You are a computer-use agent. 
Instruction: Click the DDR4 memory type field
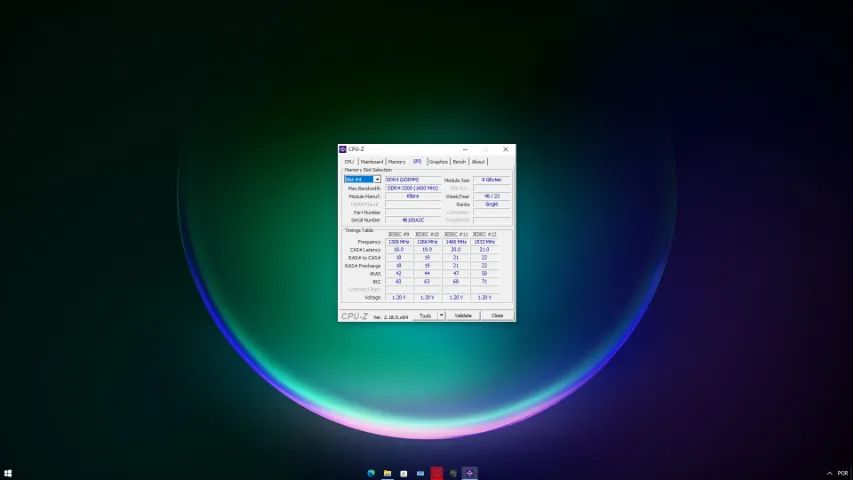click(x=413, y=180)
